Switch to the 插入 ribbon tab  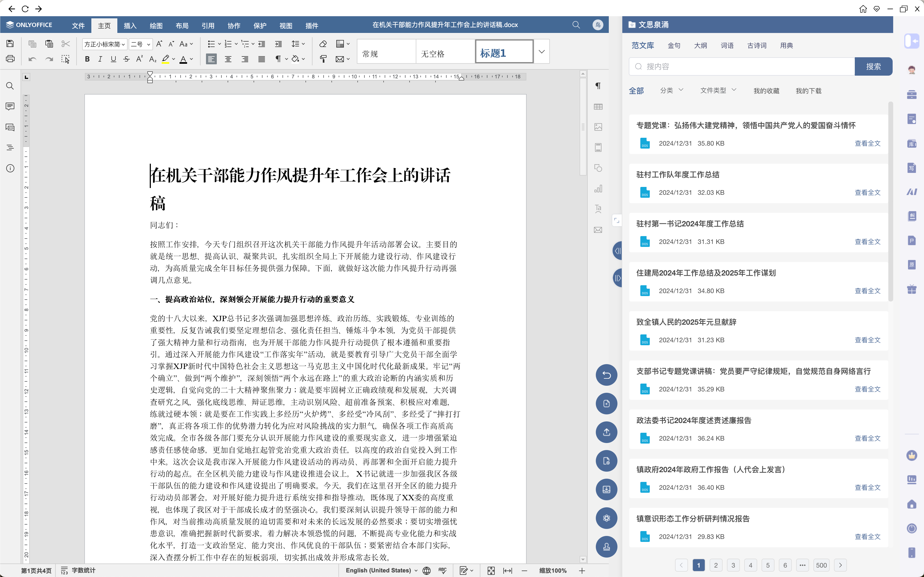pos(130,26)
